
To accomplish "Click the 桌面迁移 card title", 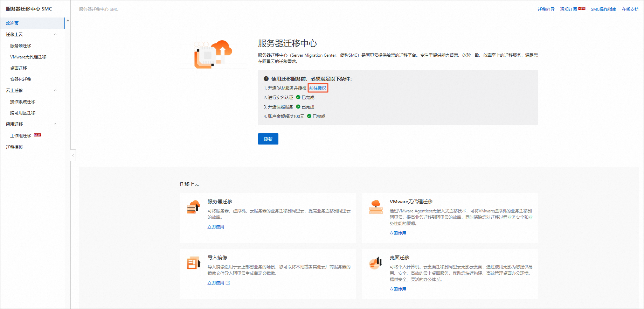I will (400, 258).
